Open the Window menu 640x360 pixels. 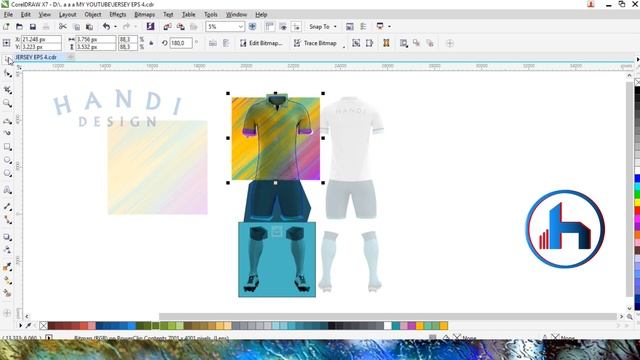[236, 15]
